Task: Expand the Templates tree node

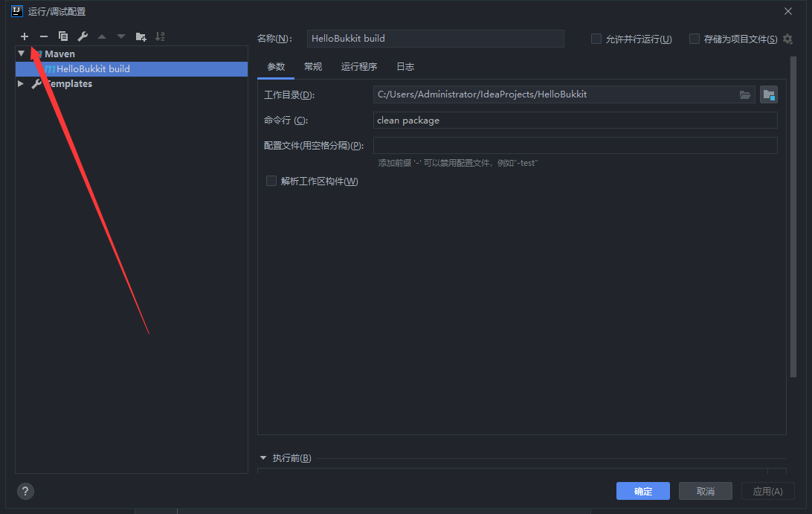Action: pos(22,84)
